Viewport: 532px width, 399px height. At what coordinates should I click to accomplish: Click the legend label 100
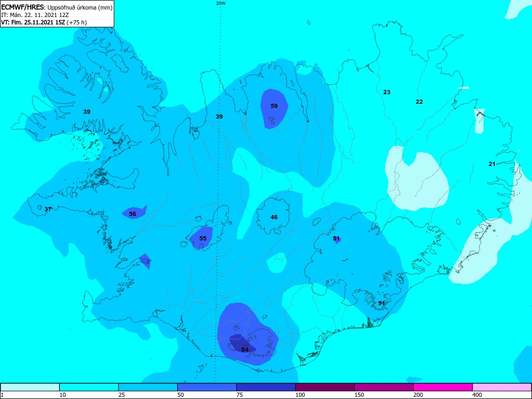(x=300, y=395)
